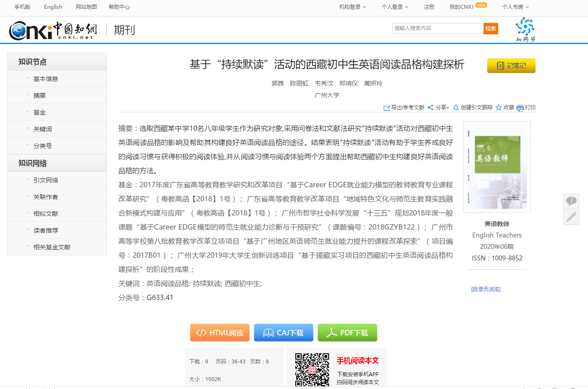
Task: Expand the 个人登录 dropdown
Action: [395, 7]
